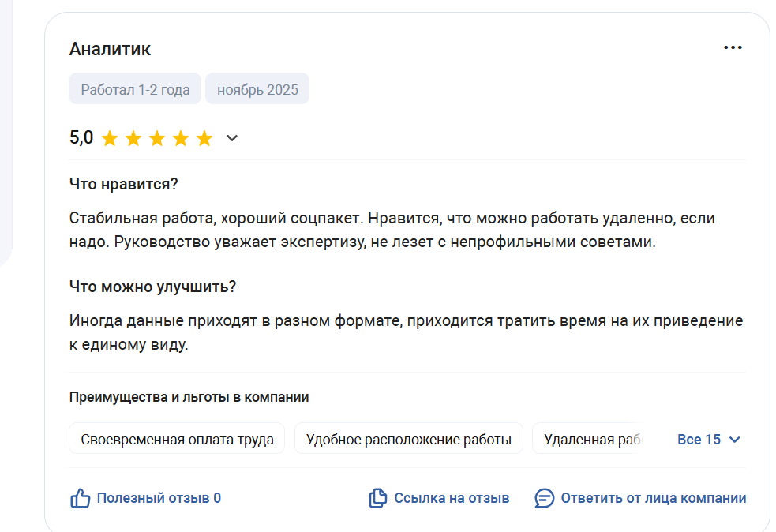Expand all 15 benefits with "Все 15"
Viewport: 776px width, 532px height.
pos(699,440)
